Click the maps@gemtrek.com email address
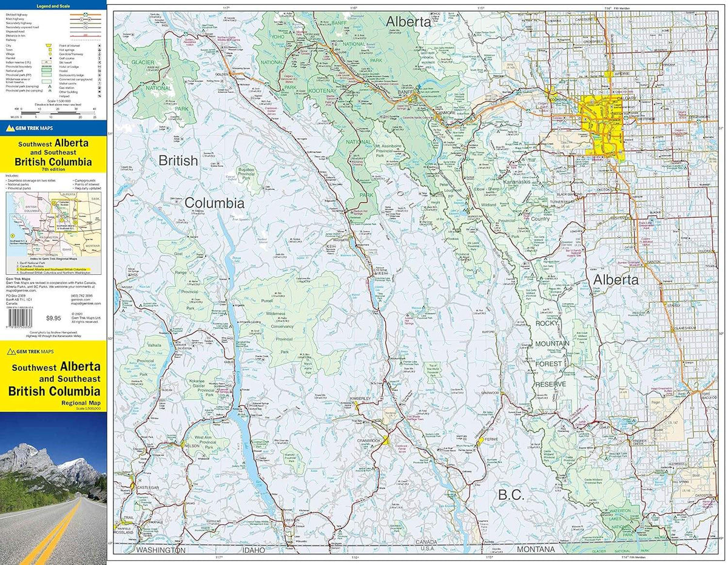 (86, 303)
